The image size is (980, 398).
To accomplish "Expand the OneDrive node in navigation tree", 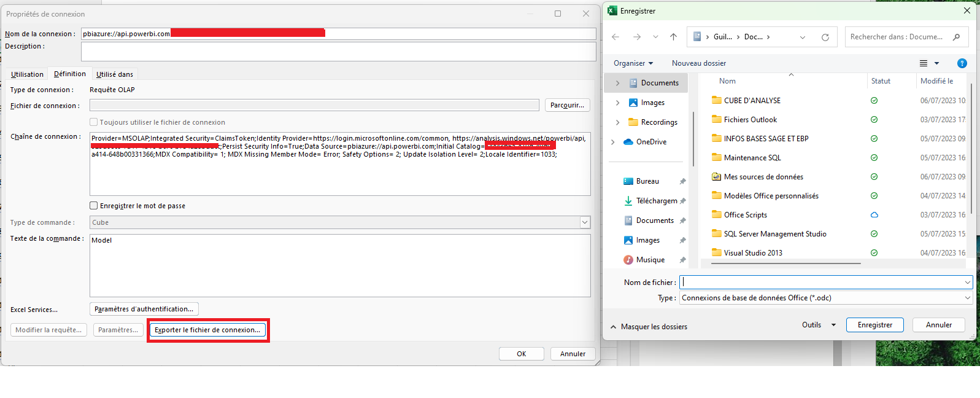I will point(613,142).
